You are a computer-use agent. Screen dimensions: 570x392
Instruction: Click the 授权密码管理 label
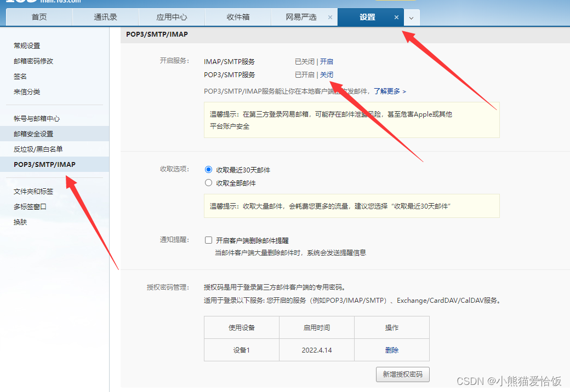point(168,287)
